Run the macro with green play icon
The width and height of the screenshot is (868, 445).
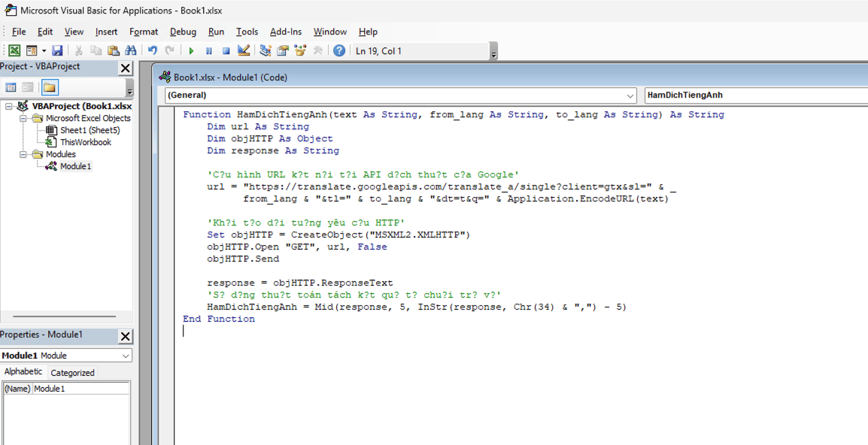pos(191,50)
